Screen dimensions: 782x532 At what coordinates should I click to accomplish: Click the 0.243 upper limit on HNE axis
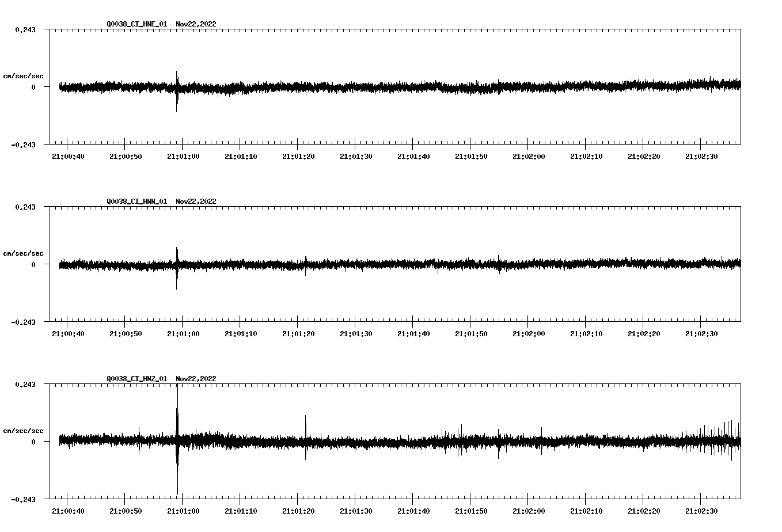25,29
